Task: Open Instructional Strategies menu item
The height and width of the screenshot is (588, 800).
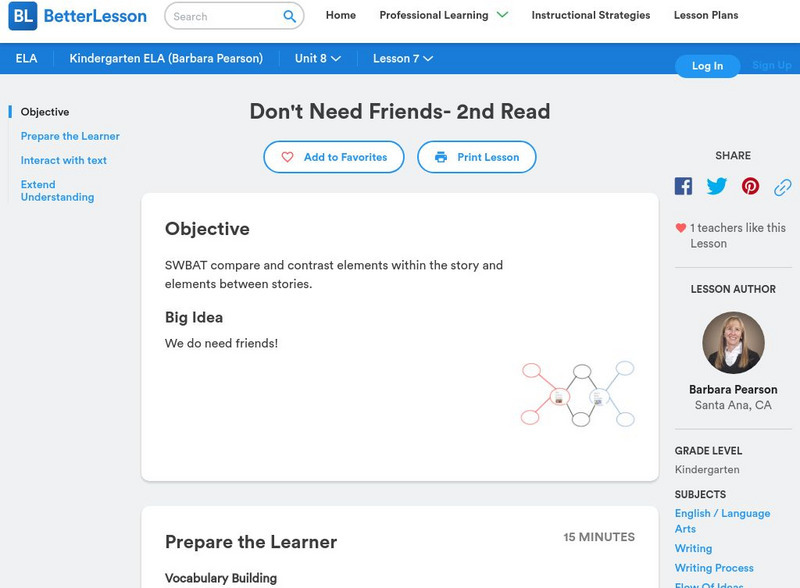Action: click(x=591, y=15)
